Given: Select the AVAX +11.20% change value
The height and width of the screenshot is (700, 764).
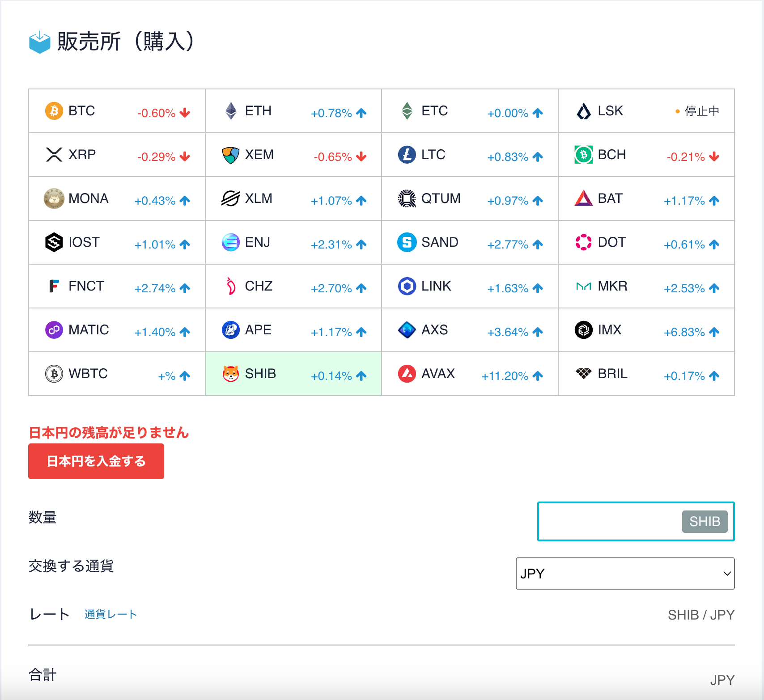Looking at the screenshot, I should pos(505,376).
